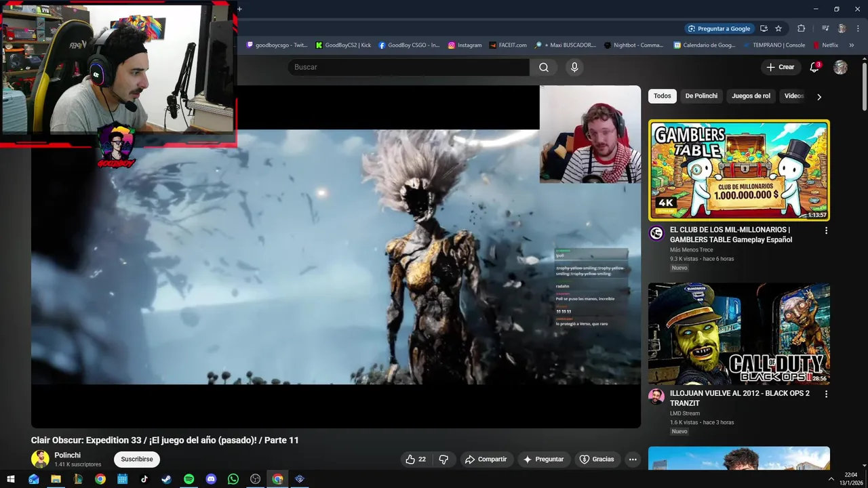868x488 pixels.
Task: Open Call of Duty Black Ops thumbnail
Action: coord(738,333)
